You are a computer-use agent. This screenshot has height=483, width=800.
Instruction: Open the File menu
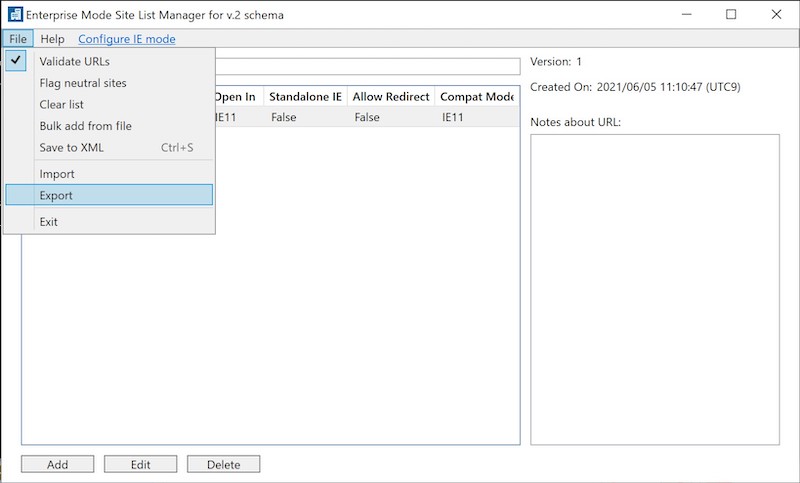(x=18, y=39)
